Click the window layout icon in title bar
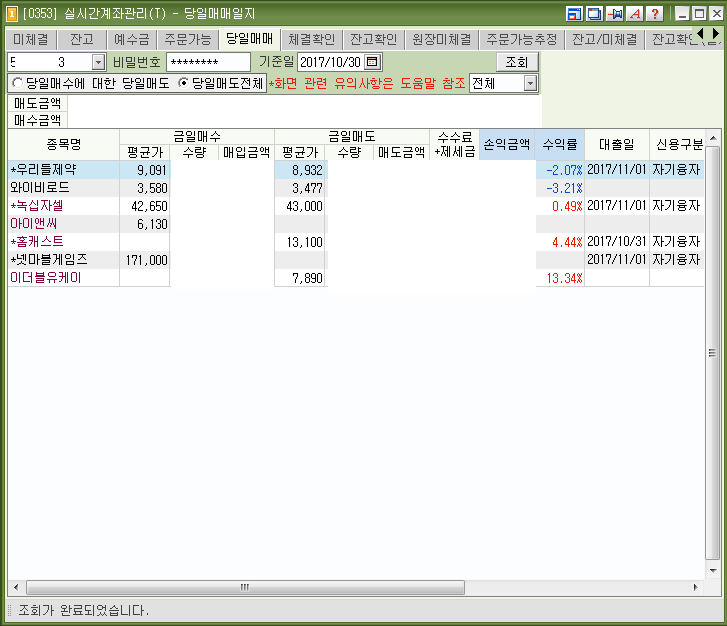Image resolution: width=727 pixels, height=626 pixels. (x=574, y=13)
